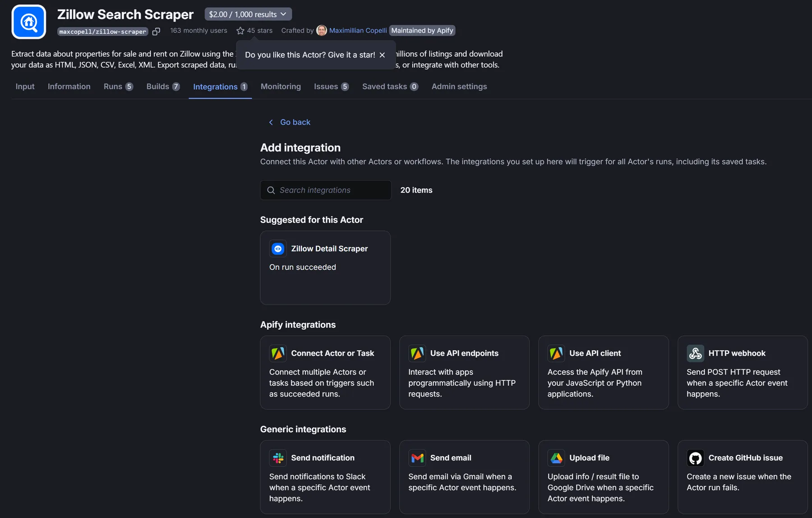
Task: Click the 45 stars count
Action: pos(259,31)
